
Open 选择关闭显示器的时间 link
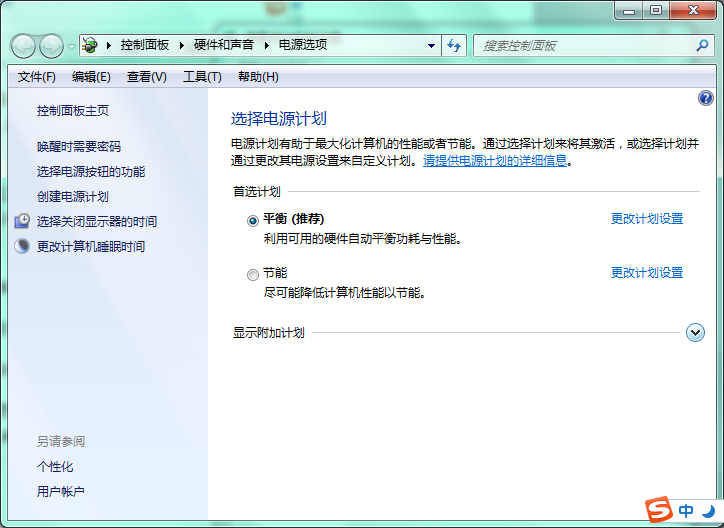pyautogui.click(x=97, y=222)
